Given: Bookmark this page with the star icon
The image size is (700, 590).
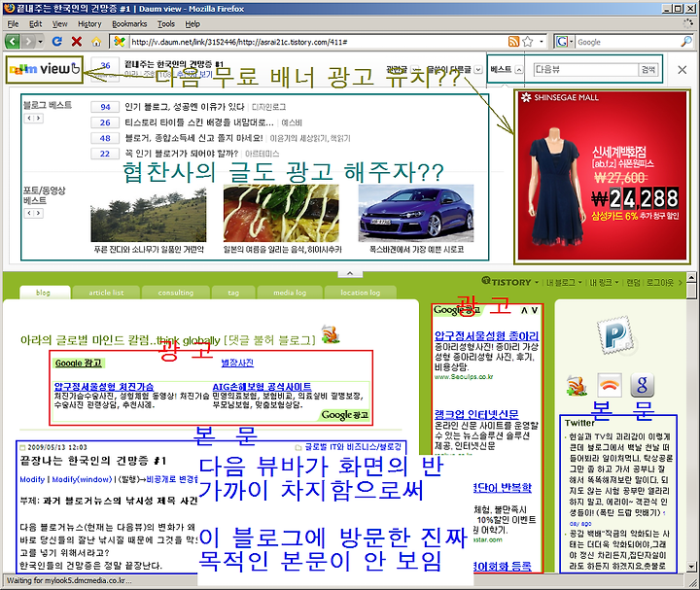Looking at the screenshot, I should point(528,42).
